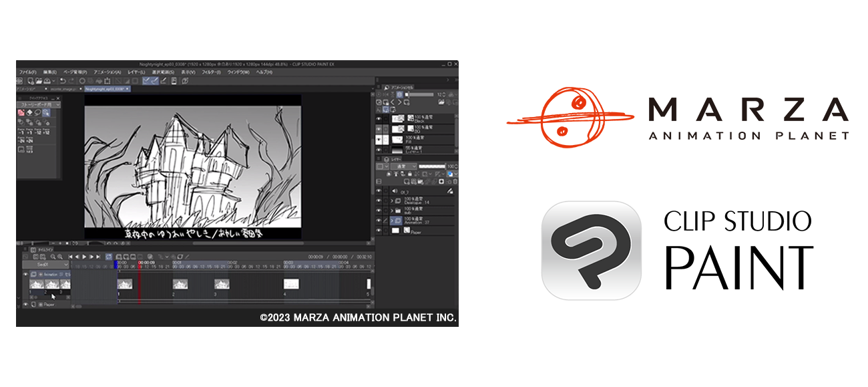
Task: Select the lasso icon in Quick Access
Action: [x=37, y=112]
